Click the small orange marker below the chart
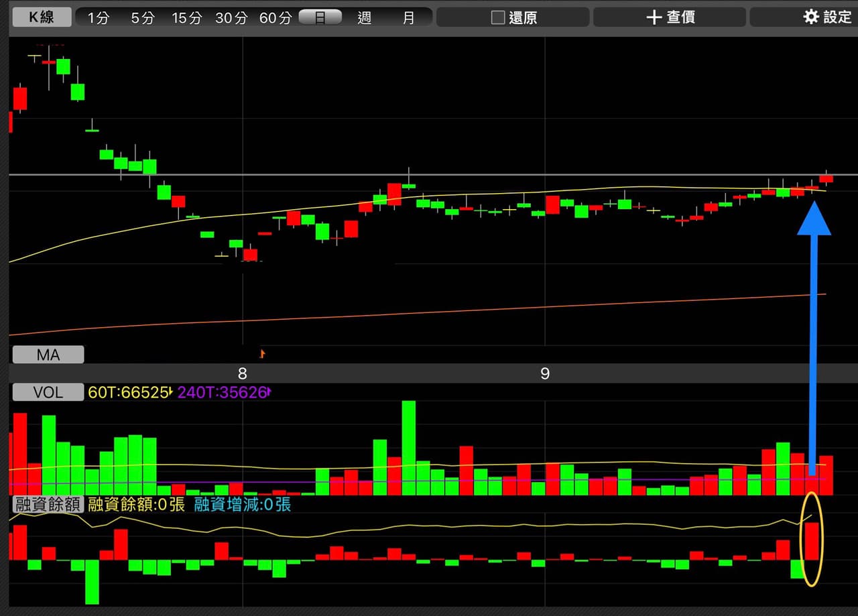 click(263, 353)
